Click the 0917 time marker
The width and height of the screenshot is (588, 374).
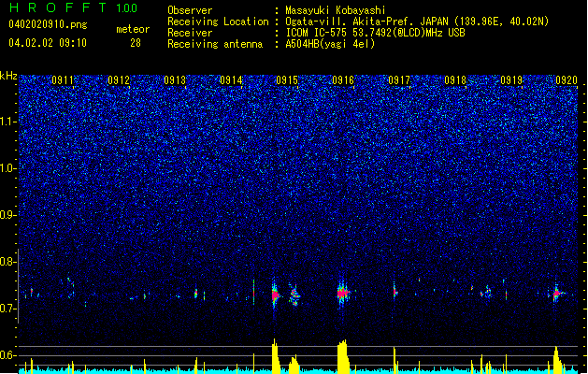click(x=399, y=80)
